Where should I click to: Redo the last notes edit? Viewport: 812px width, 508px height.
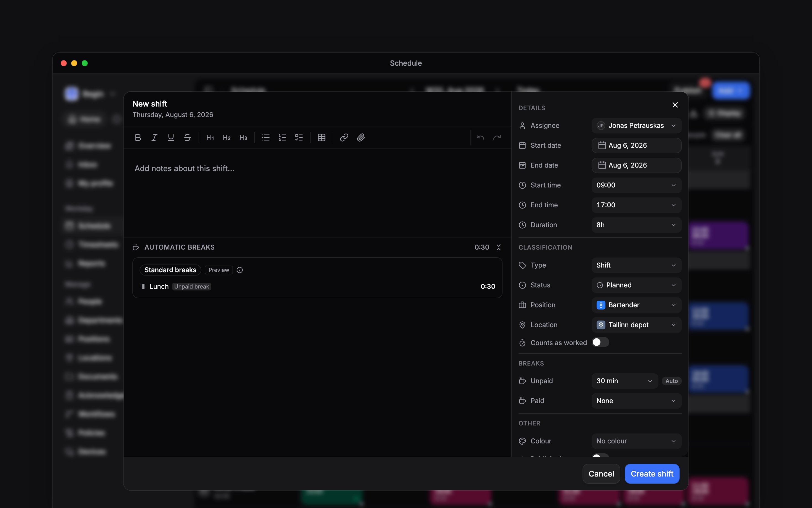497,137
